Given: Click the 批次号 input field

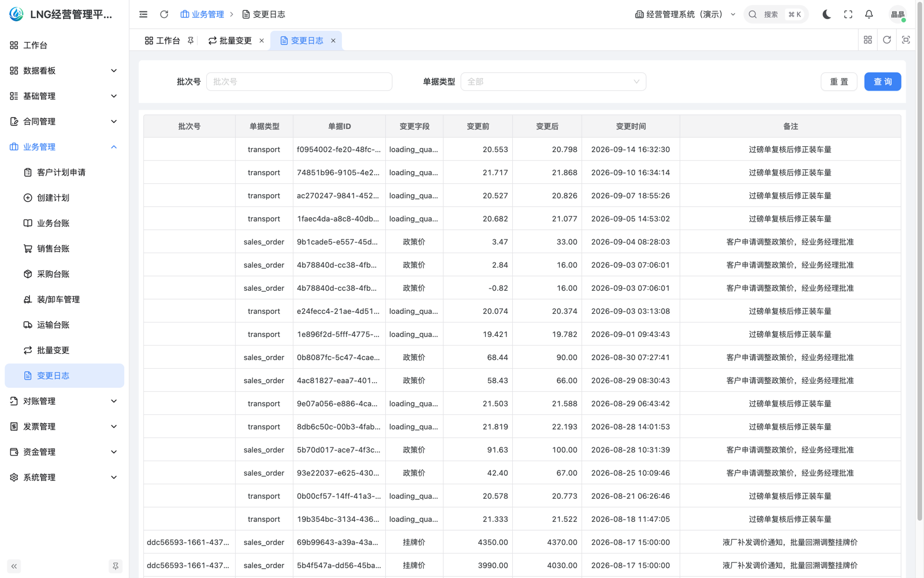Looking at the screenshot, I should tap(299, 81).
